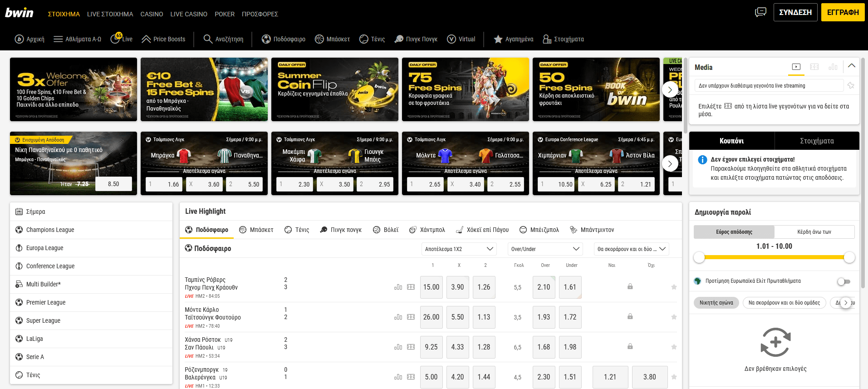868x389 pixels.
Task: Toggle Προτίμηση Ευρωπαϊκά Ελίτ Πρωταθλήματα switch
Action: click(844, 281)
